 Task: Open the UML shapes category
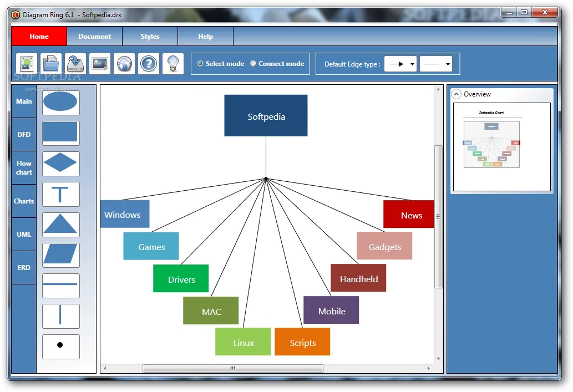pos(24,235)
